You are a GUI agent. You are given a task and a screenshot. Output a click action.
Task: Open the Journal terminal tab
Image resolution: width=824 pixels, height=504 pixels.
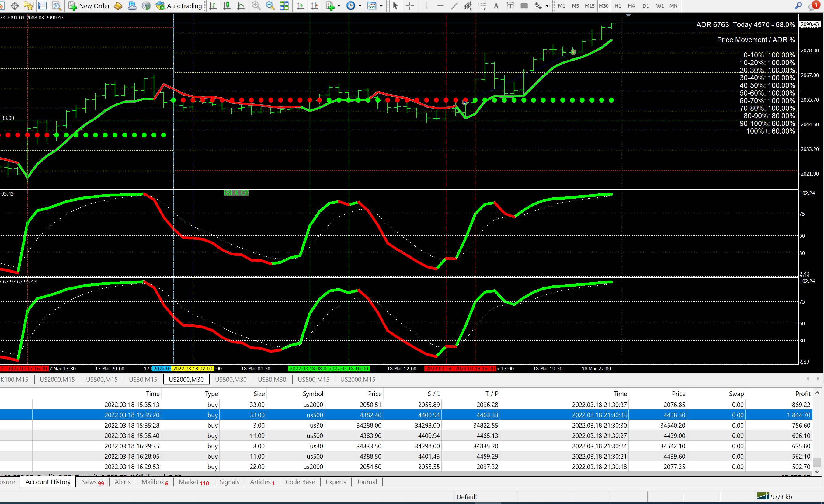click(x=367, y=482)
